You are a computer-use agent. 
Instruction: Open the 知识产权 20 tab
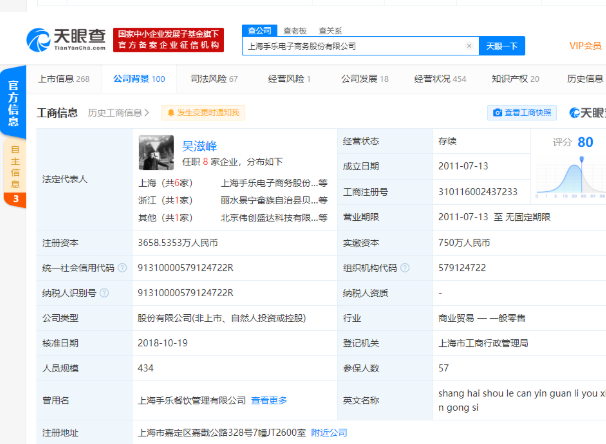[x=516, y=79]
